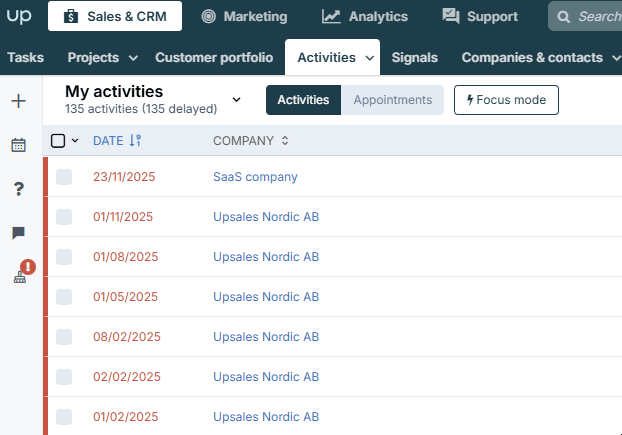The image size is (622, 435).
Task: Click the date 01/02/2025
Action: [x=125, y=417]
